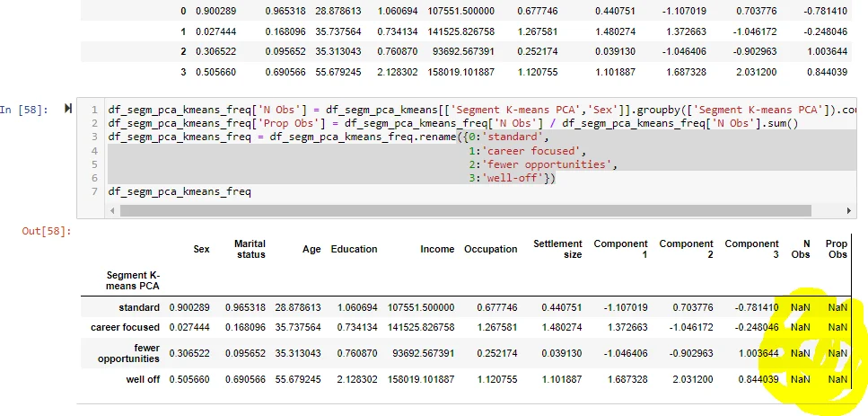Image resolution: width=868 pixels, height=416 pixels.
Task: Click the Settlement size column header
Action: coord(557,249)
